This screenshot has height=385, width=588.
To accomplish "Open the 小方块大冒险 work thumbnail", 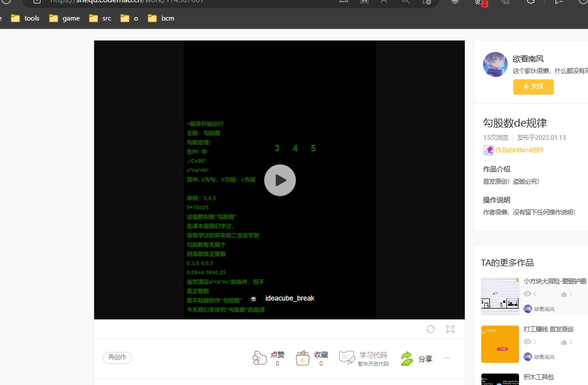I will (x=500, y=296).
